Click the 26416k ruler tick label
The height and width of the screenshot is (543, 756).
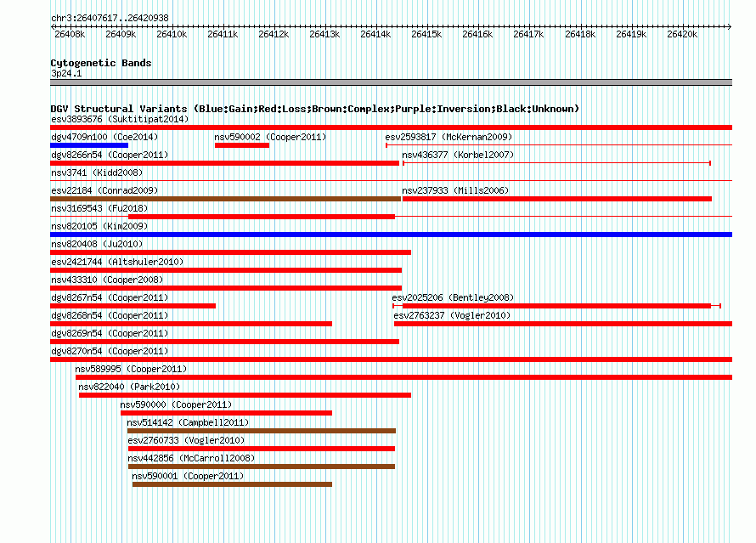point(477,34)
